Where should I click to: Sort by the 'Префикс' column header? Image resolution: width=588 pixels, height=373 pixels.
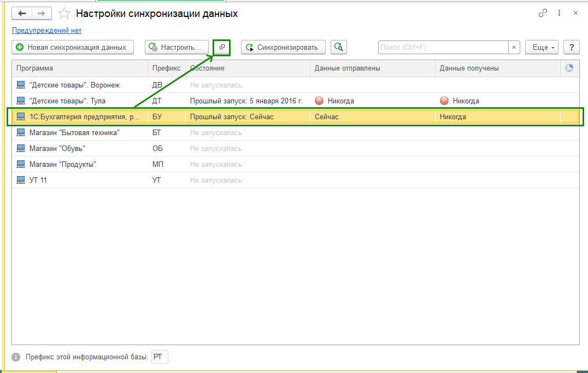point(167,68)
